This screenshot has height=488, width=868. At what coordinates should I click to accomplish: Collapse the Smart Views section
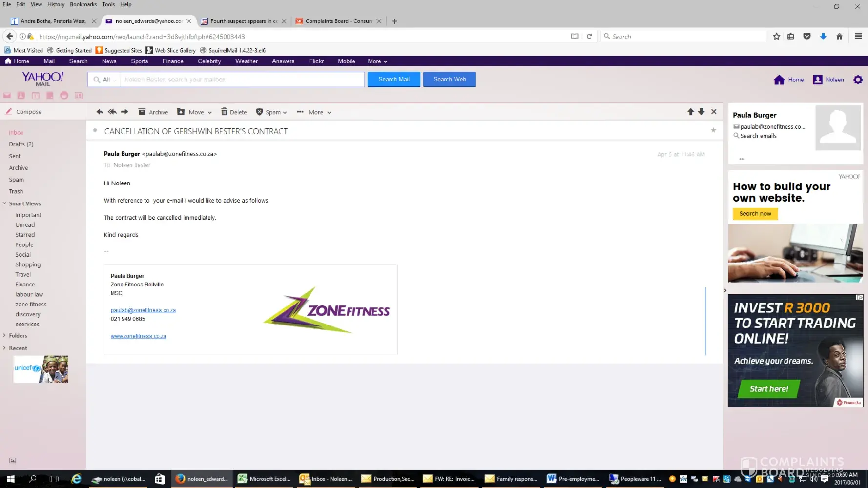click(4, 203)
